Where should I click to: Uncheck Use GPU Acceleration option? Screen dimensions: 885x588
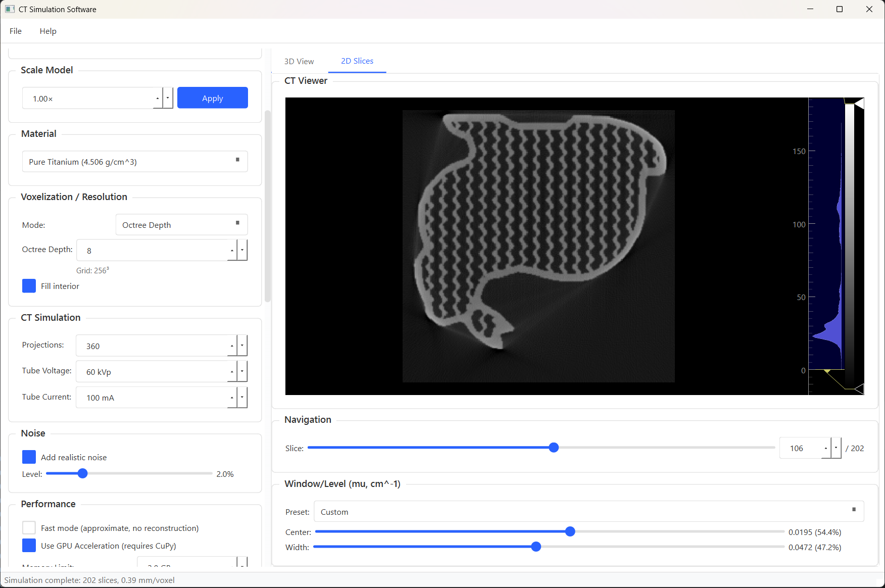(x=29, y=546)
